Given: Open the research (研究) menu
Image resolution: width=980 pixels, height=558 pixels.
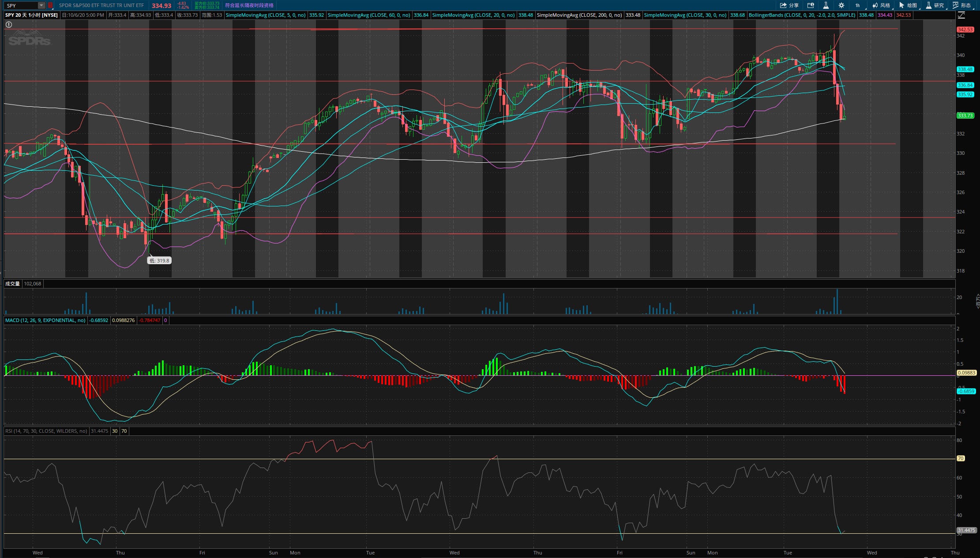Looking at the screenshot, I should coord(935,5).
